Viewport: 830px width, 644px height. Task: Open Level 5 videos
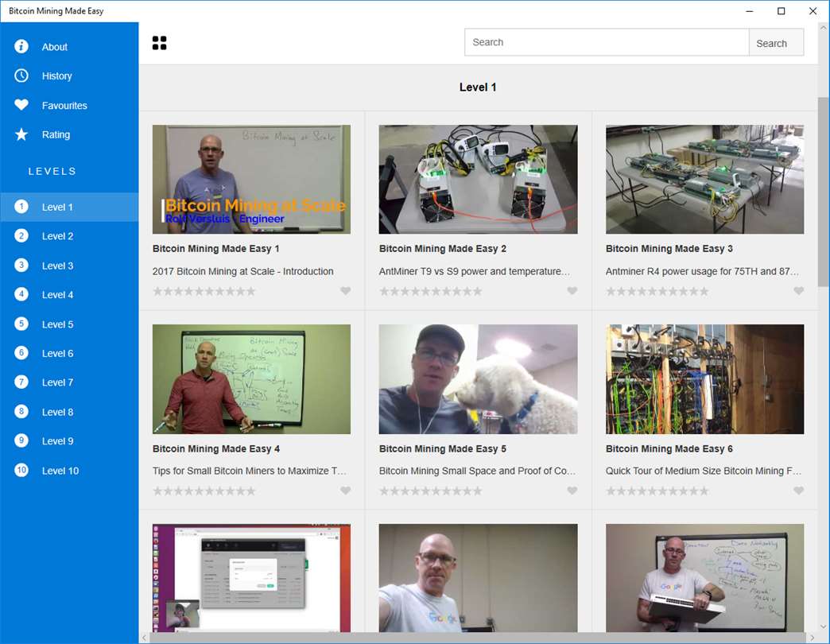(x=69, y=324)
